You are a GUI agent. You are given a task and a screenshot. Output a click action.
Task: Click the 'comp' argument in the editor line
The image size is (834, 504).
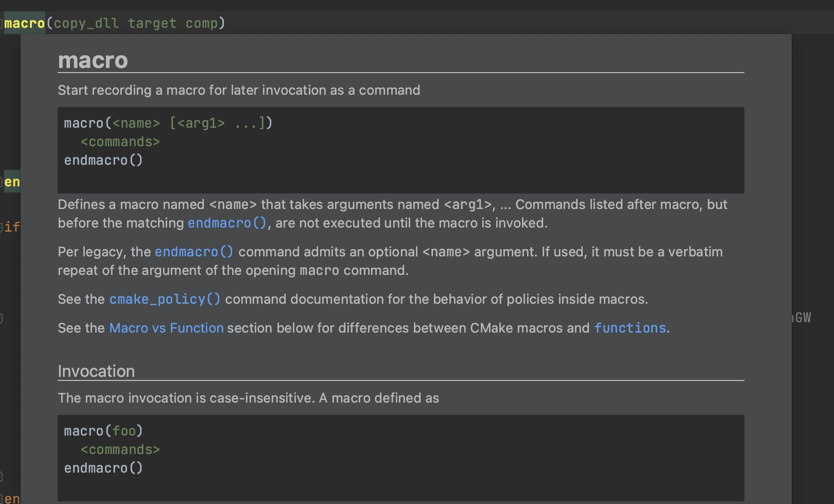point(202,23)
